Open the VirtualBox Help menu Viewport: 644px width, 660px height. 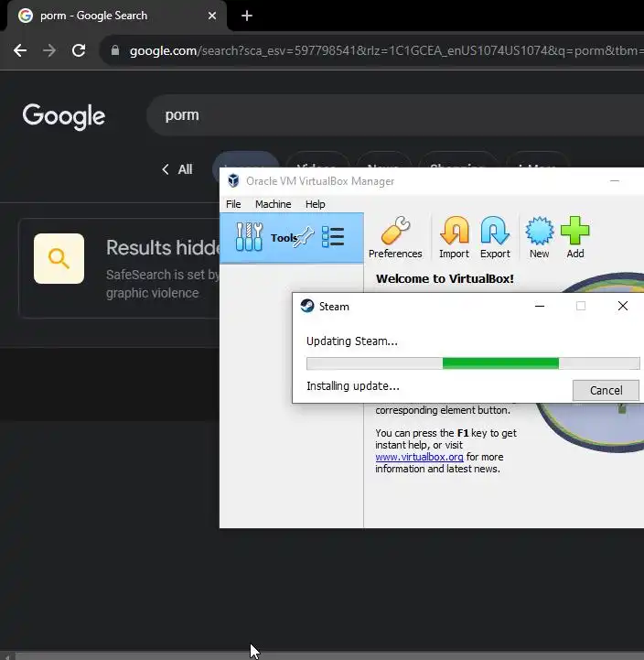pos(315,204)
